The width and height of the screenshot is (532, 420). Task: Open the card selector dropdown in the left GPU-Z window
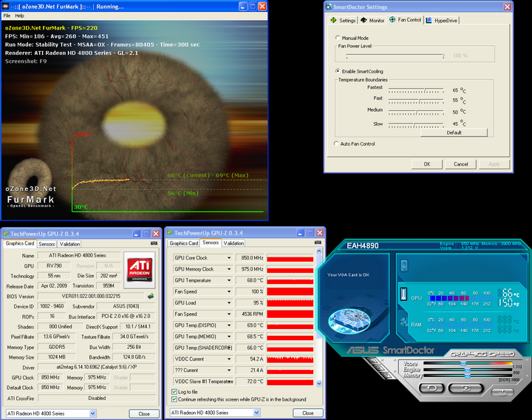(92, 413)
